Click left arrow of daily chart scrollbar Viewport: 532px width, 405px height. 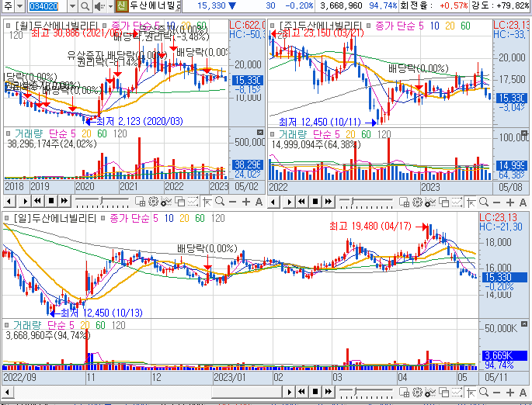click(7, 393)
